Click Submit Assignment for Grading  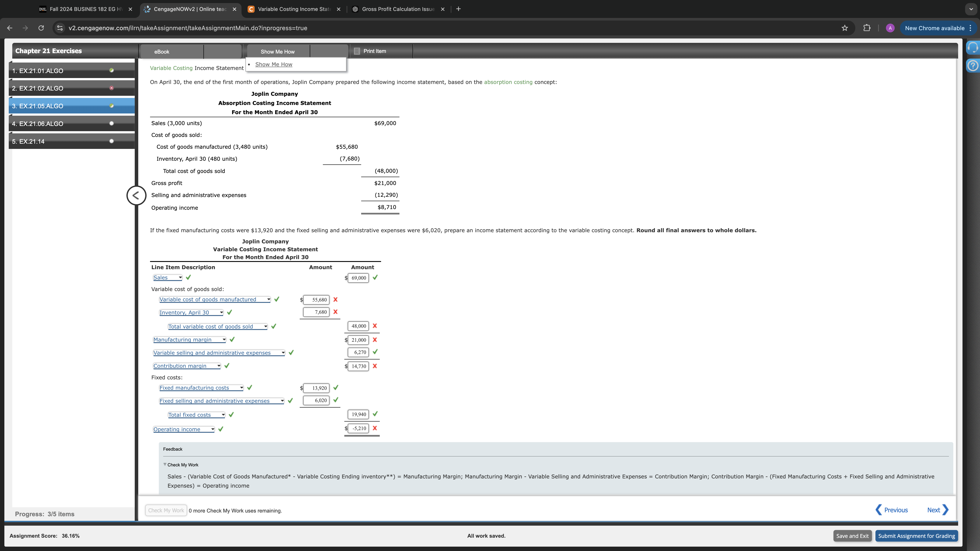coord(916,536)
